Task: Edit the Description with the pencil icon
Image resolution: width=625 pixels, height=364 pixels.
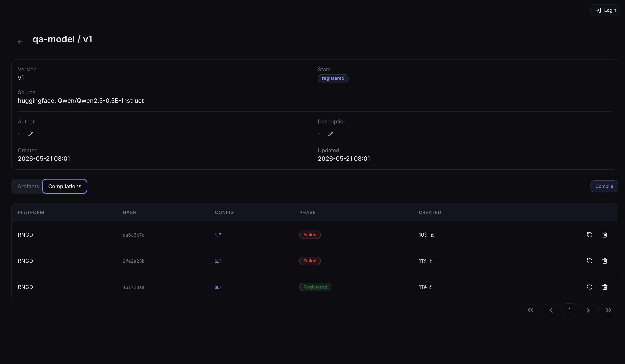Action: 330,134
